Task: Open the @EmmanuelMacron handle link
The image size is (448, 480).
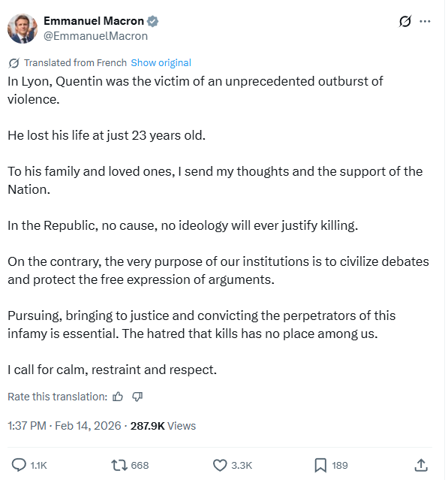Action: (x=96, y=36)
